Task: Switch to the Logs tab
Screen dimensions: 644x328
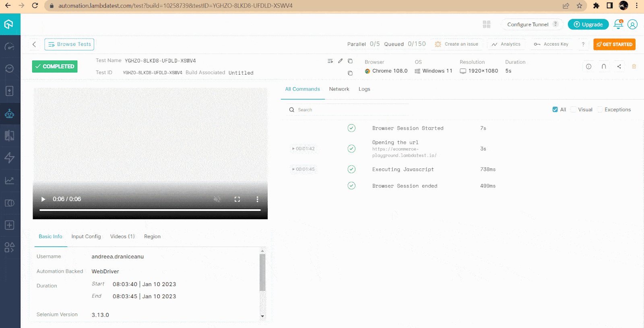Action: (364, 89)
